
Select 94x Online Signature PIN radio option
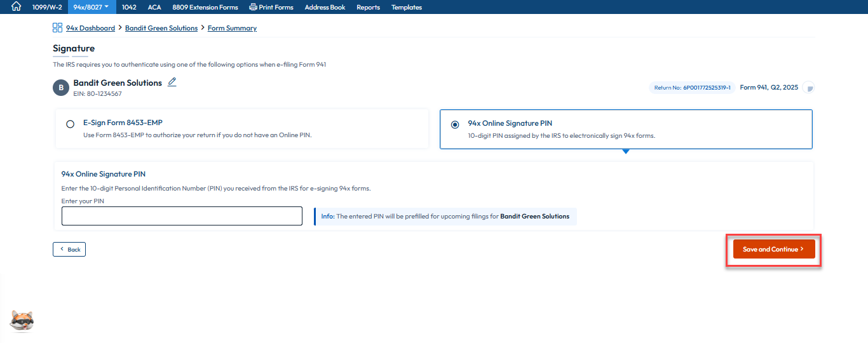pyautogui.click(x=455, y=124)
